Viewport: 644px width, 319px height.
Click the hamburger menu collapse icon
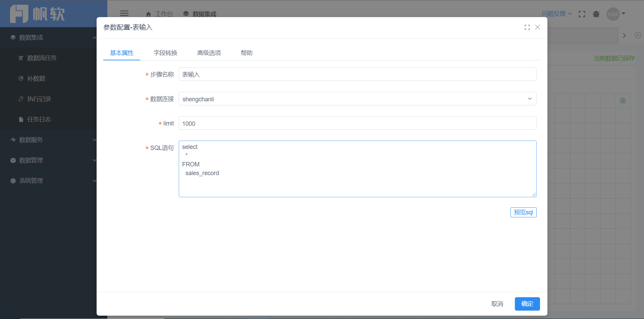(x=124, y=13)
